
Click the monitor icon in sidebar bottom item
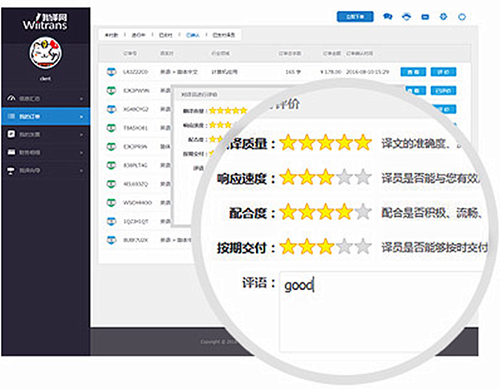coord(11,171)
